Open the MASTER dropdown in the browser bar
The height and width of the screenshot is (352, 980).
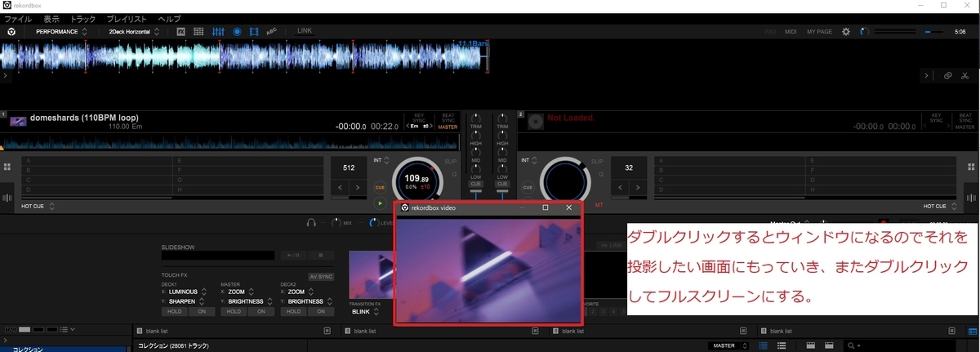pyautogui.click(x=730, y=345)
